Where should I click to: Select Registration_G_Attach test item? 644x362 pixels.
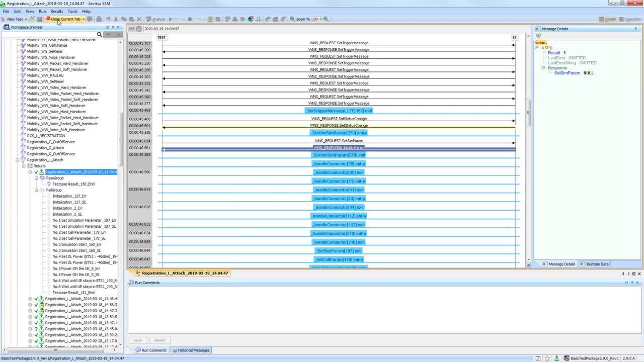click(45, 148)
